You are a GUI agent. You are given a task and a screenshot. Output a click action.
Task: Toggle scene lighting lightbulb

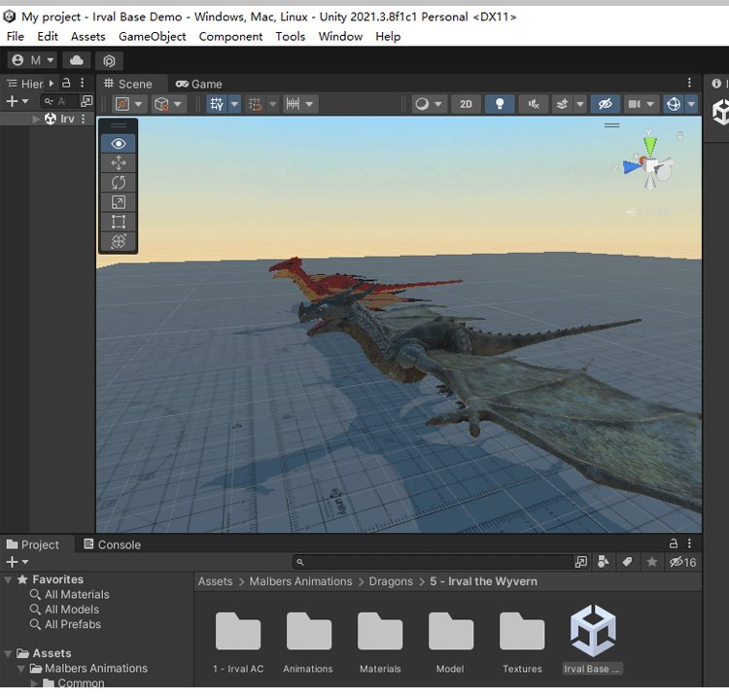pos(500,104)
